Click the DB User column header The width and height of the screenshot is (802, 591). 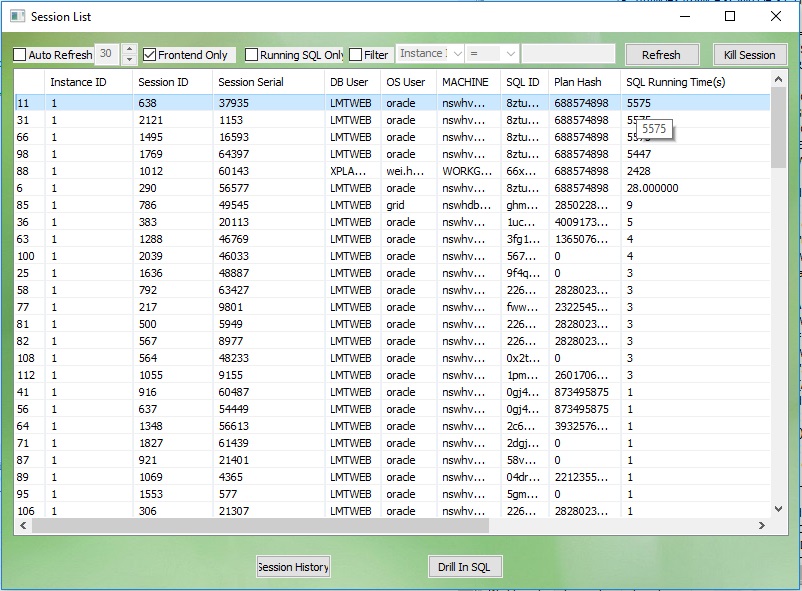pyautogui.click(x=352, y=82)
